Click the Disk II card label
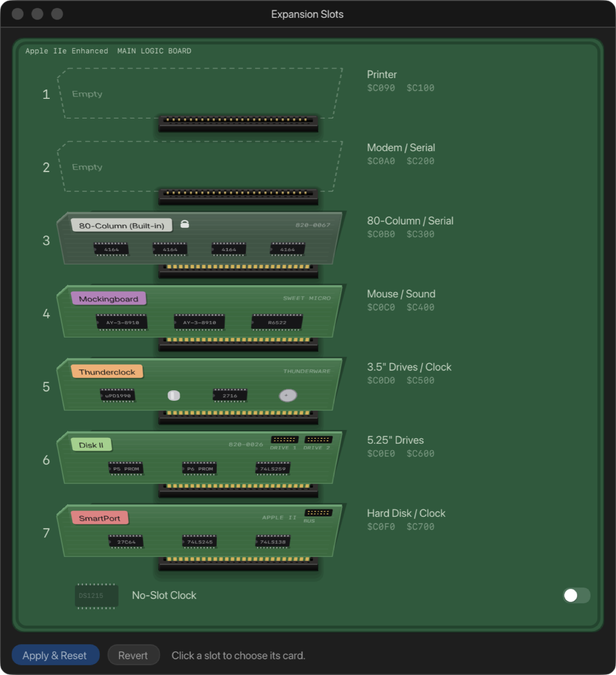Viewport: 616px width, 675px height. pos(91,445)
